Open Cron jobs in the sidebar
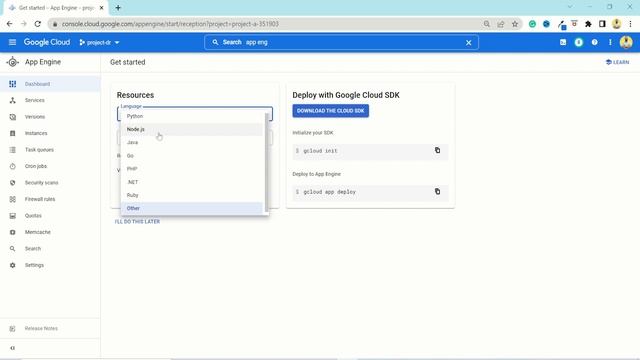Image resolution: width=640 pixels, height=360 pixels. (x=50, y=166)
